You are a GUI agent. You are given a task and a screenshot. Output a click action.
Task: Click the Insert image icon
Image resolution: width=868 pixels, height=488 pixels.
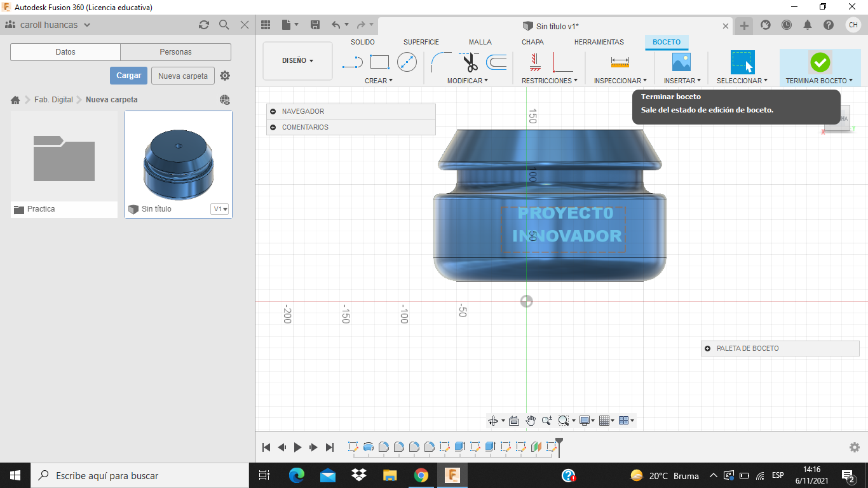click(x=681, y=62)
